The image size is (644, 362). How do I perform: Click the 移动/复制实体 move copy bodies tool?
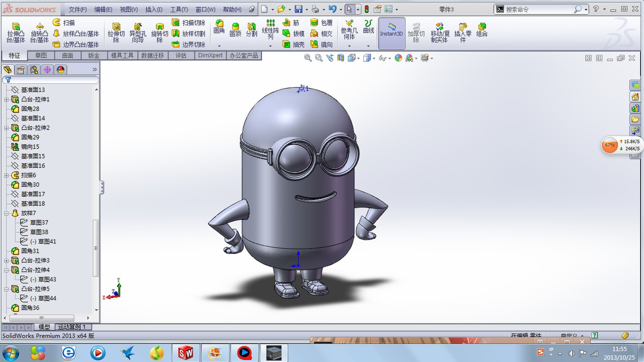tap(440, 33)
